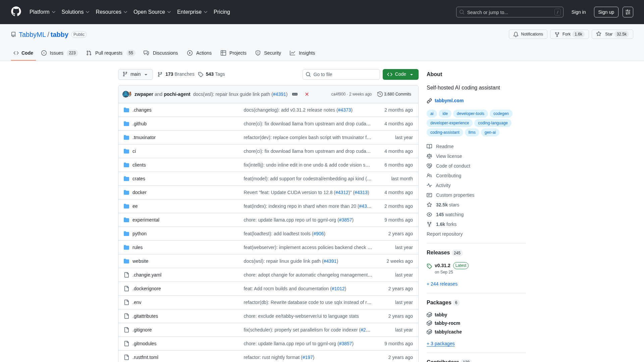The height and width of the screenshot is (362, 644).
Task: Open the Open Source navigation menu
Action: click(x=152, y=12)
